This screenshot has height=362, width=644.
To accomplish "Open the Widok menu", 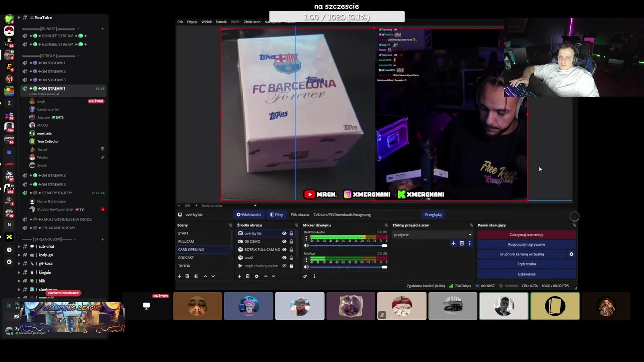I will pos(207,22).
